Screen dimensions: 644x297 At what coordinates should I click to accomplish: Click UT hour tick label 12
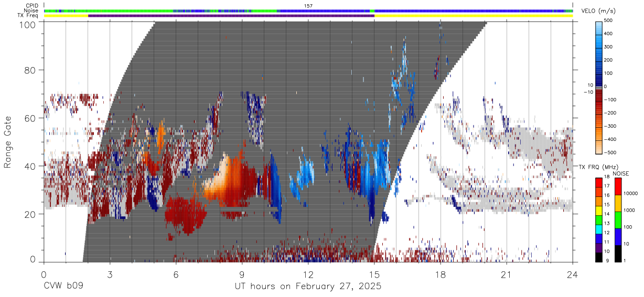point(308,274)
